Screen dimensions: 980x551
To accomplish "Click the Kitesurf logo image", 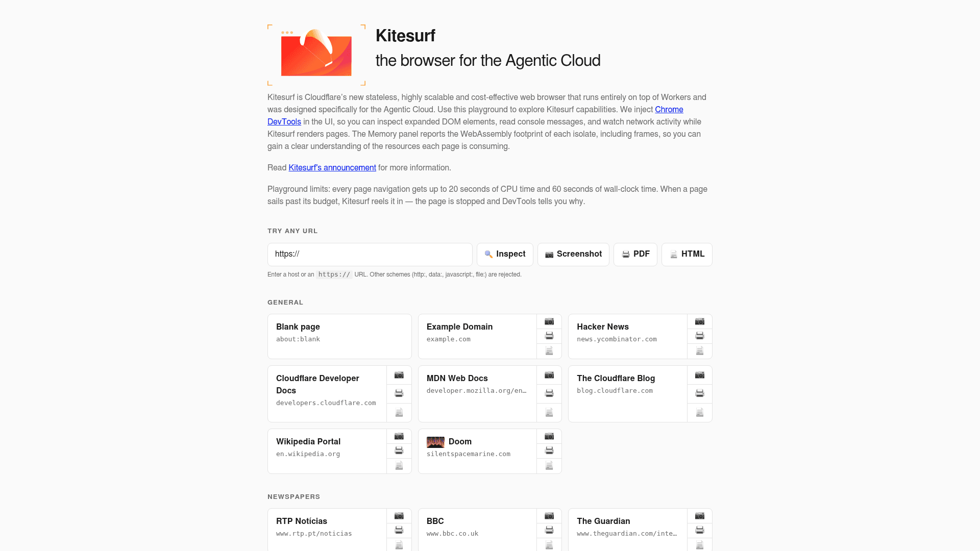I will 316,55.
